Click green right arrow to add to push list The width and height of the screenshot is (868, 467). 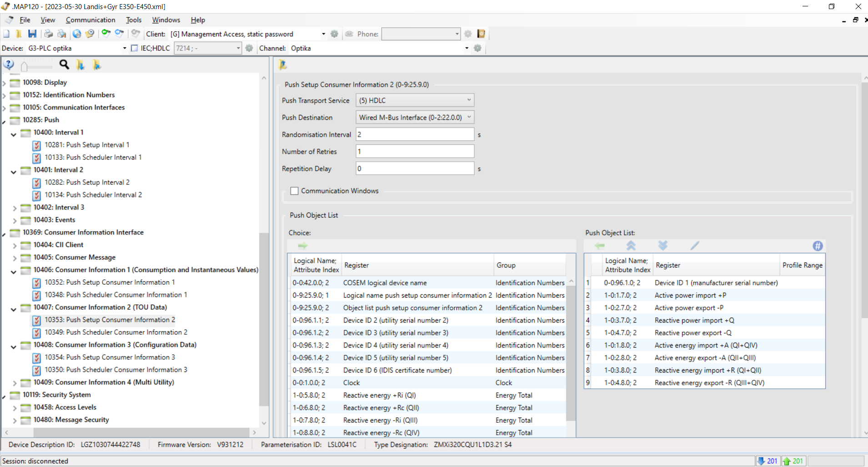303,246
